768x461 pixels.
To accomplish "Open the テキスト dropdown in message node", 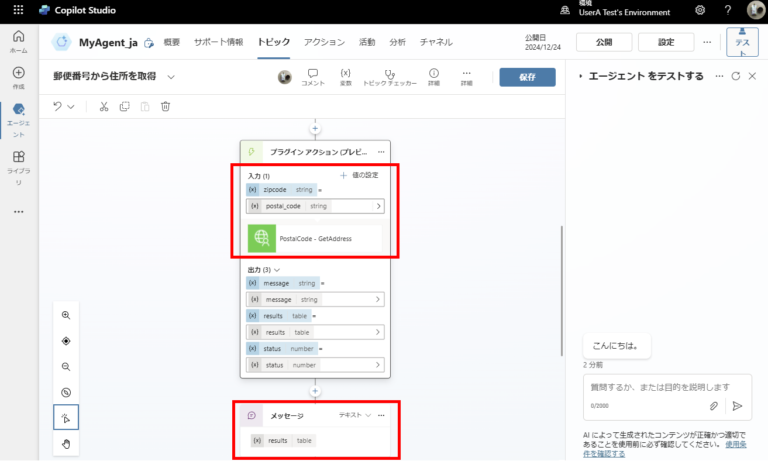I will coord(355,415).
